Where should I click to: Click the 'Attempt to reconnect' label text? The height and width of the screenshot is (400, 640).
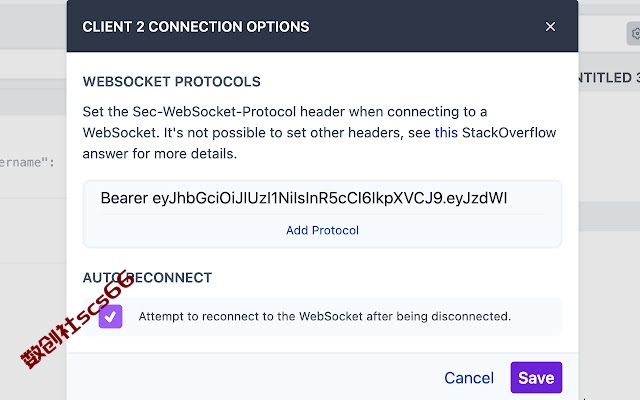point(324,316)
